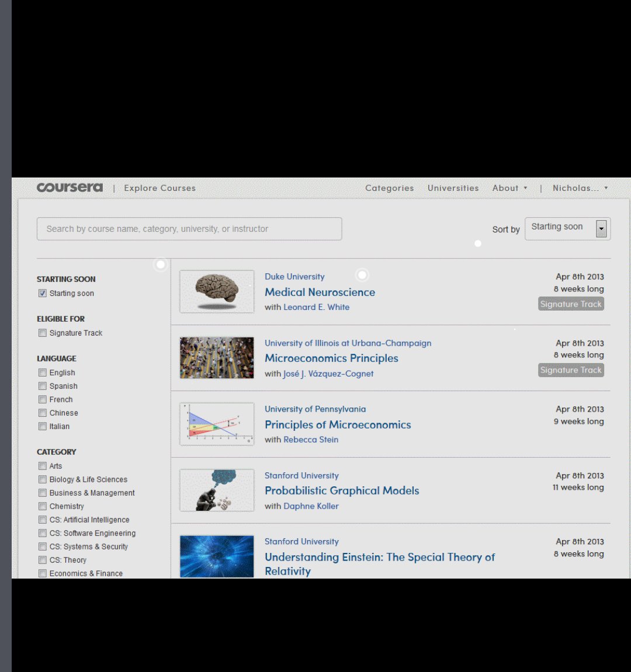Viewport: 631px width, 672px height.
Task: View instructor José J. Vázquez-Cognet
Action: pyautogui.click(x=328, y=374)
